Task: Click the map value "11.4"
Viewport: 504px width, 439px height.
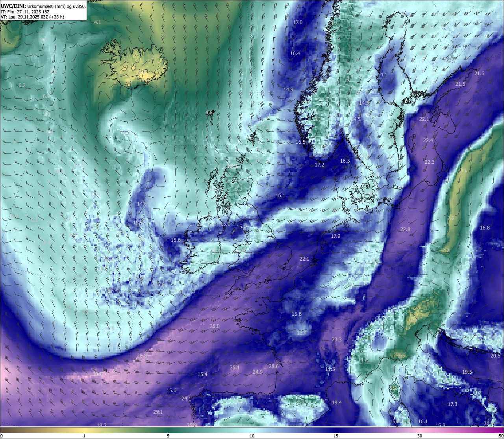Action: click(x=302, y=333)
